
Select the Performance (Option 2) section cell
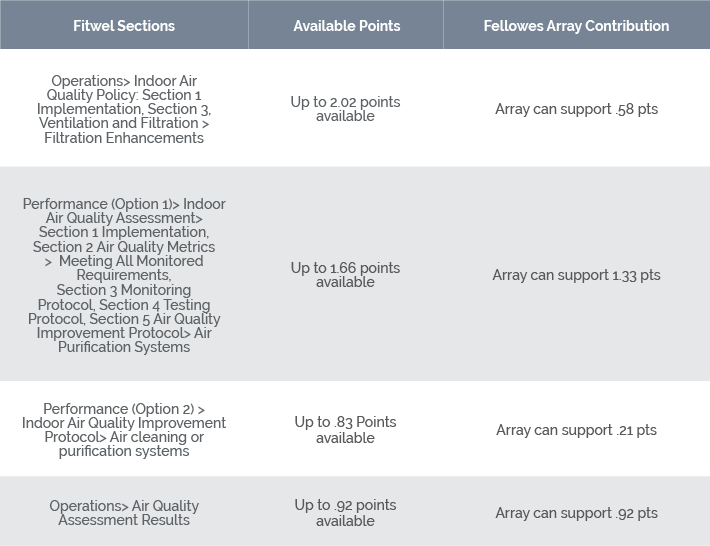click(x=124, y=429)
